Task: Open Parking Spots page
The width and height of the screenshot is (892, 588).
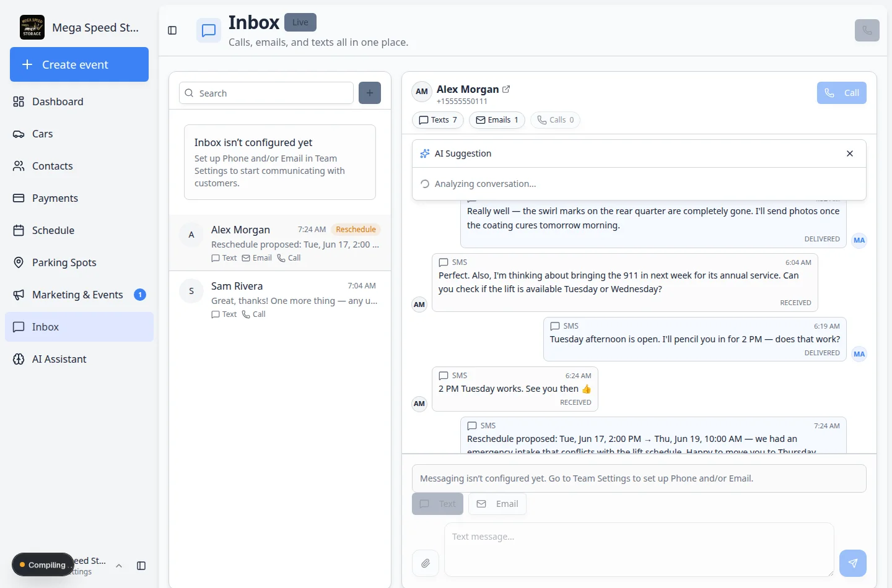Action: [x=79, y=262]
